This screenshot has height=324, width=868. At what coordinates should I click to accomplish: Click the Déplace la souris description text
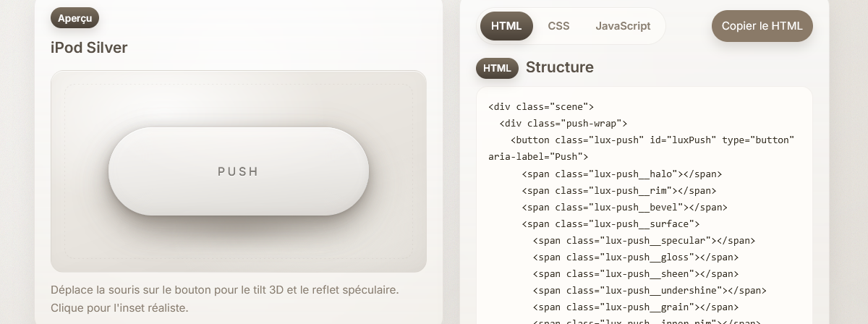pos(225,299)
